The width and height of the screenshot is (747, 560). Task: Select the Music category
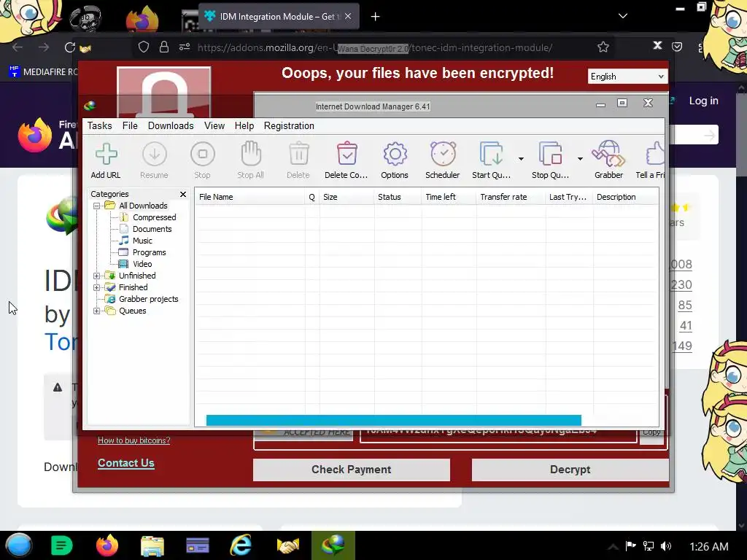tap(142, 241)
